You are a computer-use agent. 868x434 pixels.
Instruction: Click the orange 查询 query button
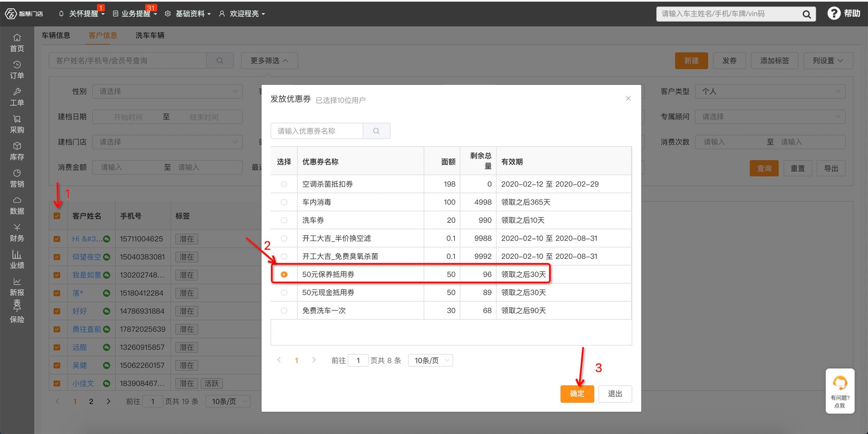point(764,168)
